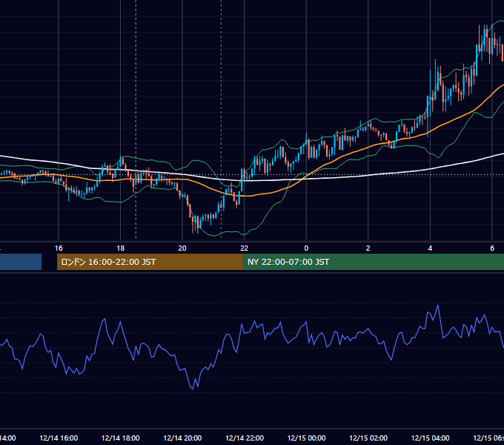Click the hour label 4 on the chart axis
Screen dimensions: 504x445
(430, 248)
